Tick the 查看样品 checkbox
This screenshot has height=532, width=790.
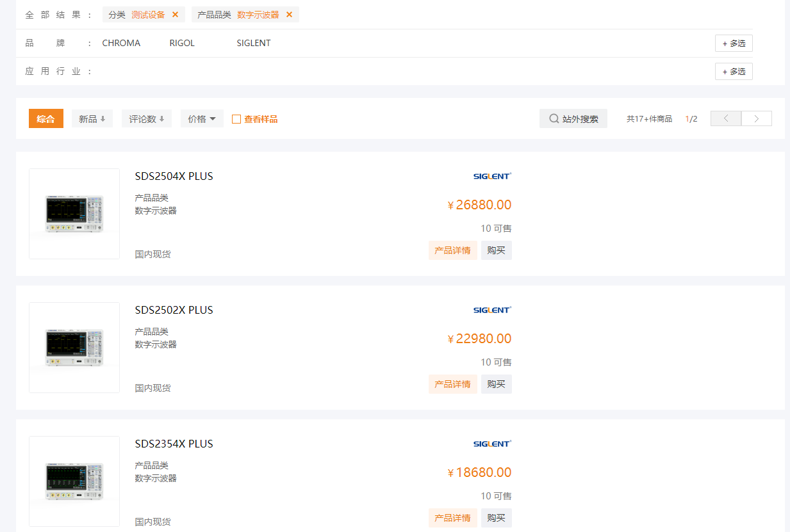[236, 119]
